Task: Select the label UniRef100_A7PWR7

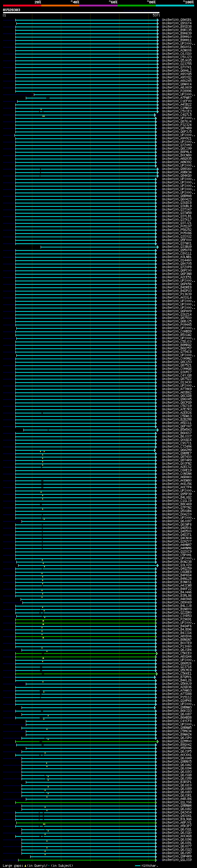Action: pyautogui.click(x=177, y=98)
